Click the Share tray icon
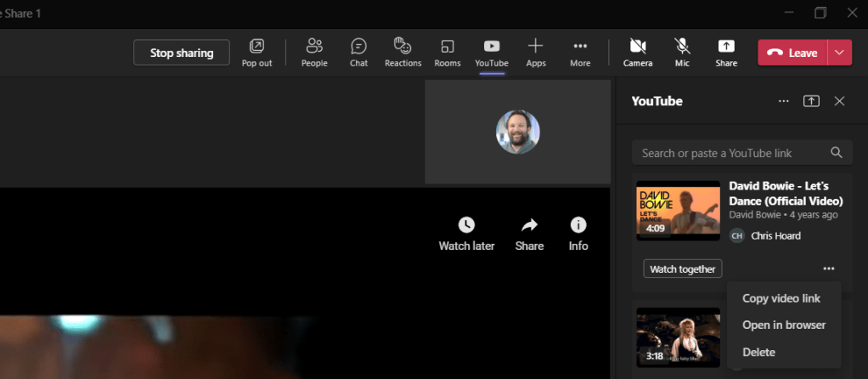This screenshot has width=868, height=379. click(725, 52)
